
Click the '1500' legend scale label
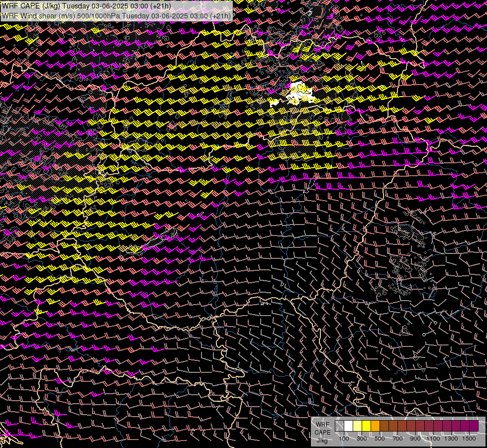point(469,439)
